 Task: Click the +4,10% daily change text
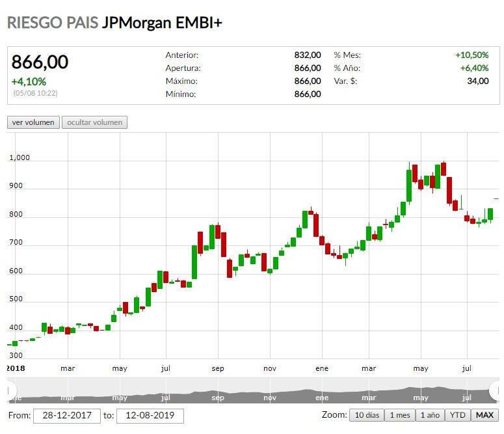29,81
